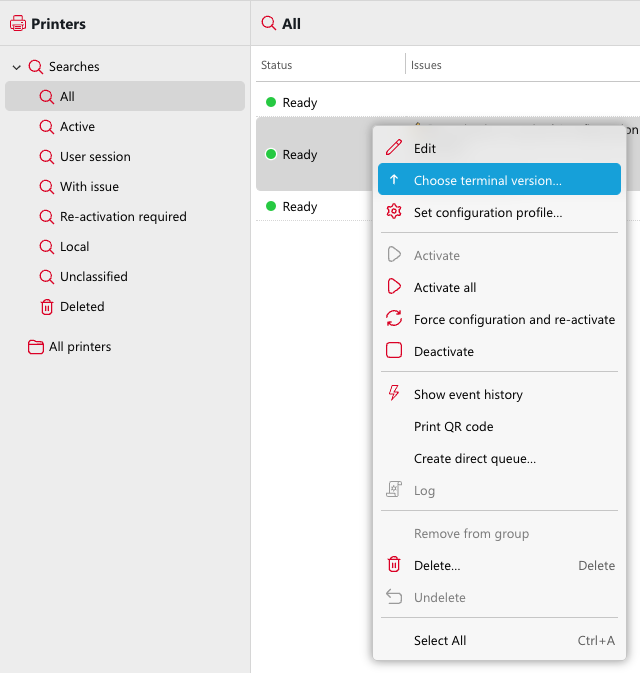Click the Force configuration refresh arrows icon
The height and width of the screenshot is (673, 640).
[x=394, y=319]
